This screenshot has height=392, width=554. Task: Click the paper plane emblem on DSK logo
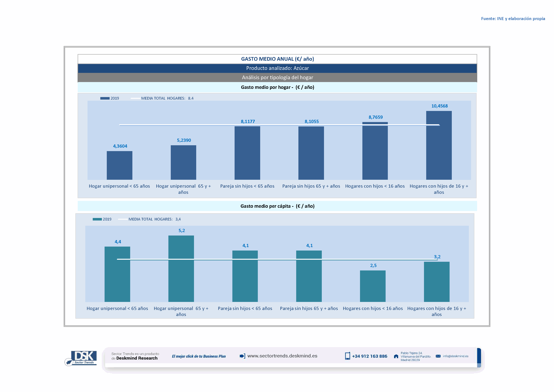(x=69, y=362)
